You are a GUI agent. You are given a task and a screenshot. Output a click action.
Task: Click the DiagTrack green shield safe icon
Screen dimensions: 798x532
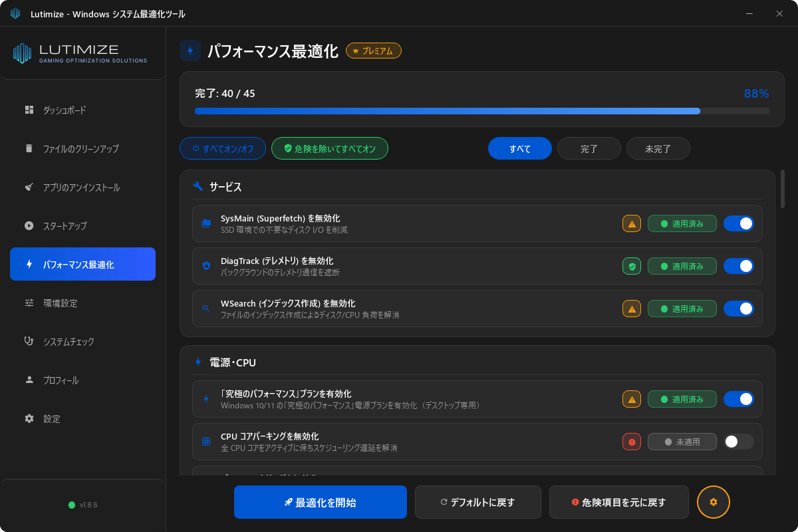pyautogui.click(x=632, y=266)
